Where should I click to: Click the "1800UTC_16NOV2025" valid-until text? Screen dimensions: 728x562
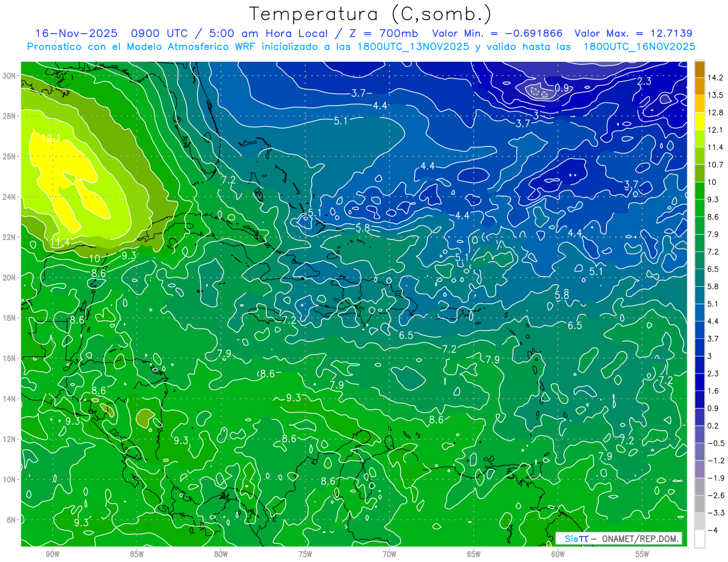pyautogui.click(x=639, y=47)
